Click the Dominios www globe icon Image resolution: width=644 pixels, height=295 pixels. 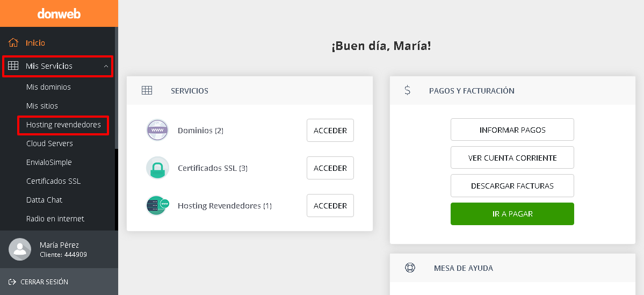pos(157,130)
